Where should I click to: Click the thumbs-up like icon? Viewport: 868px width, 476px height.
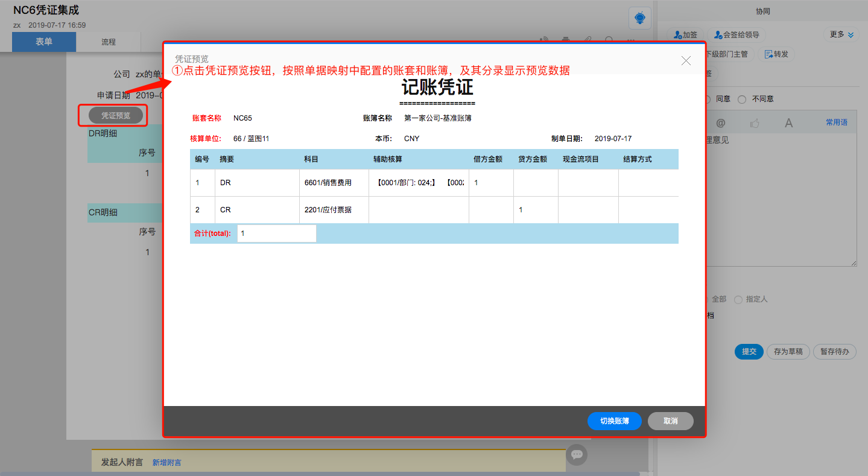(755, 123)
